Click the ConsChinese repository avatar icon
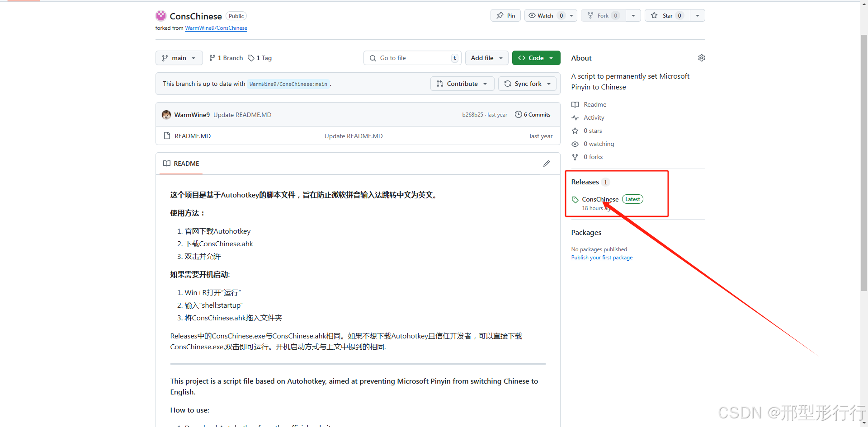The width and height of the screenshot is (868, 427). tap(161, 16)
